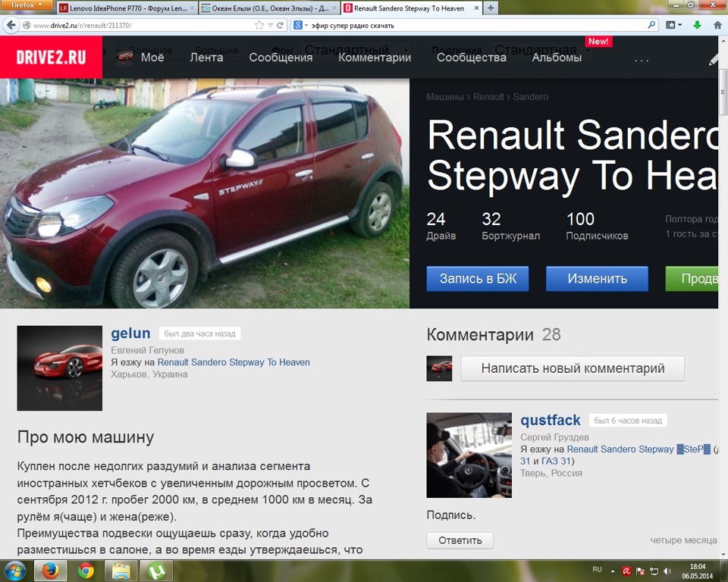Image resolution: width=728 pixels, height=582 pixels.
Task: Open the search engine selector dropdown
Action: [300, 26]
